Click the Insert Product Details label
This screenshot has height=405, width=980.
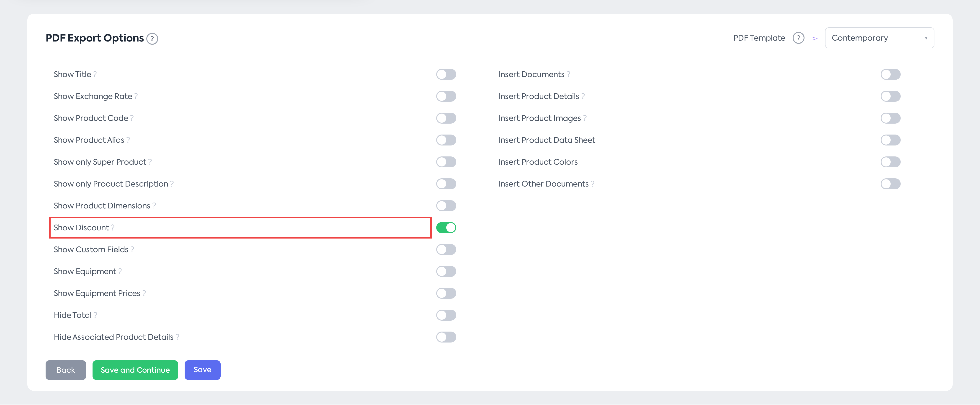538,96
